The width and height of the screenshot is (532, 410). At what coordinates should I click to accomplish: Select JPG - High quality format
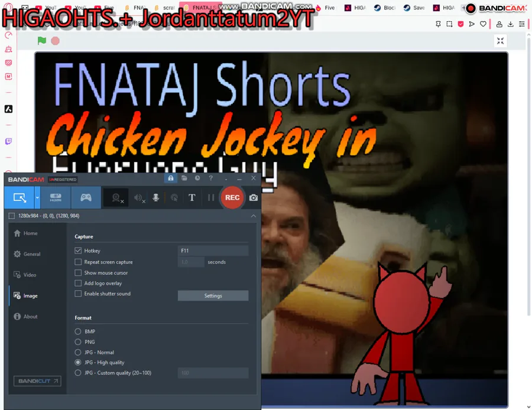click(78, 362)
